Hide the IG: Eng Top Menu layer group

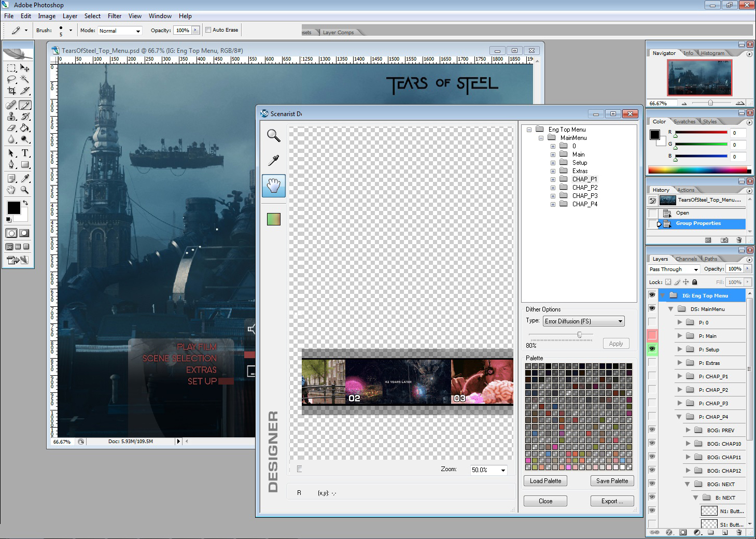pyautogui.click(x=652, y=295)
